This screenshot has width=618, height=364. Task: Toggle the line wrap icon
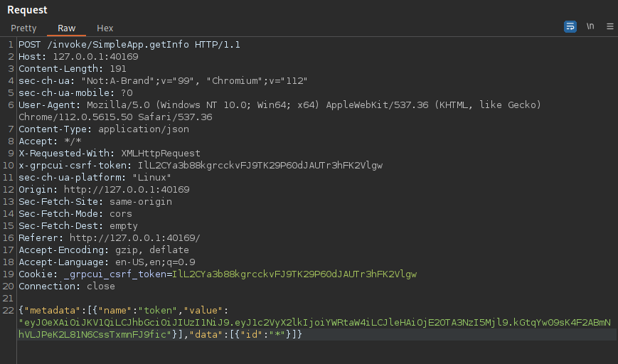pyautogui.click(x=570, y=26)
